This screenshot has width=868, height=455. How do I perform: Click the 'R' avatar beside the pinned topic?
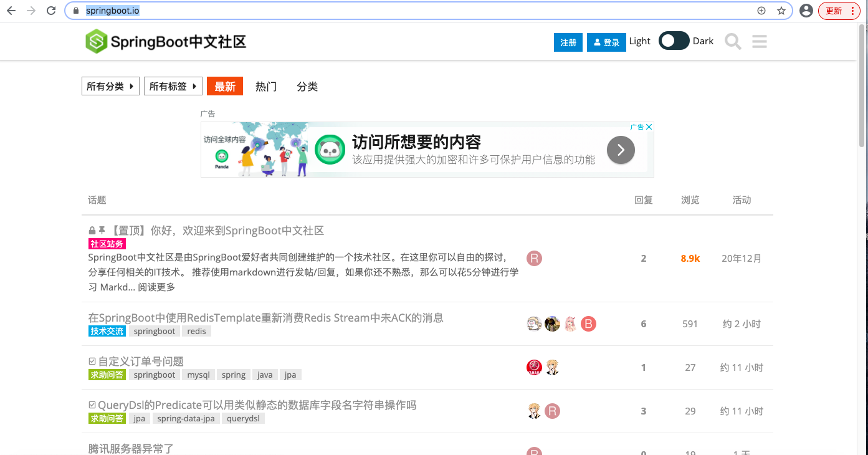pos(534,258)
